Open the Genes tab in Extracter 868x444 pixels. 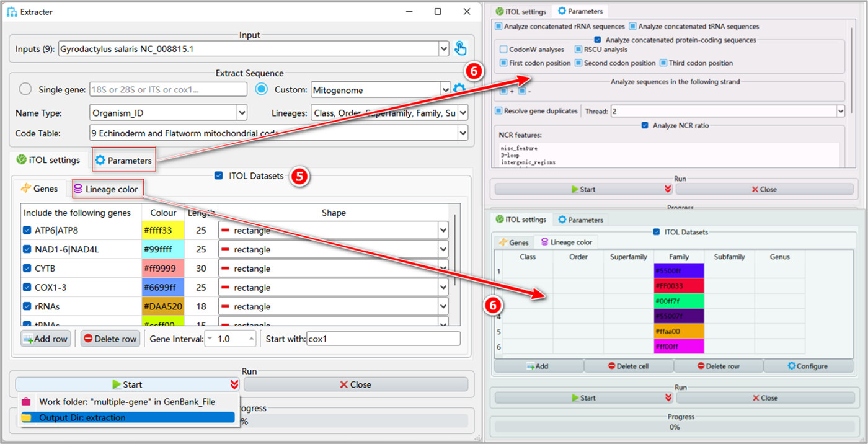39,189
